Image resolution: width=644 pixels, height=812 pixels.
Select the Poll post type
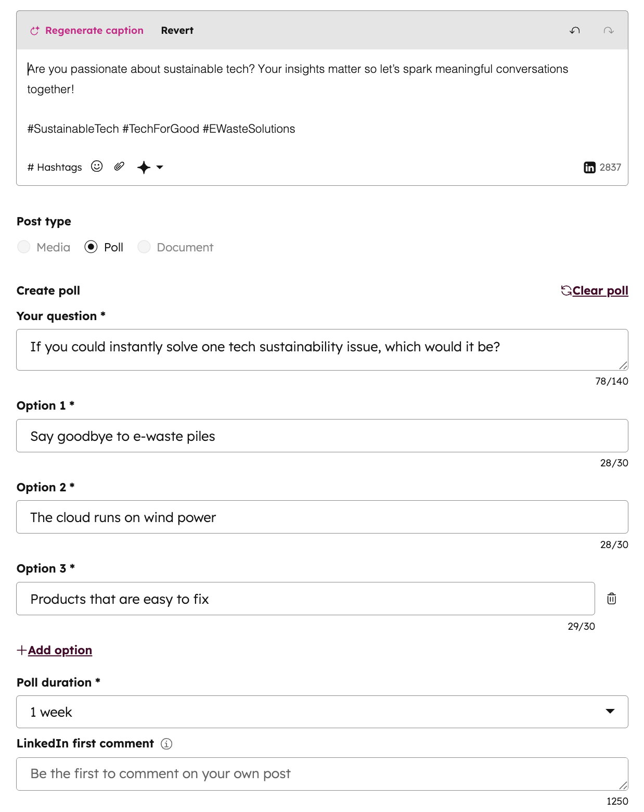coord(92,247)
